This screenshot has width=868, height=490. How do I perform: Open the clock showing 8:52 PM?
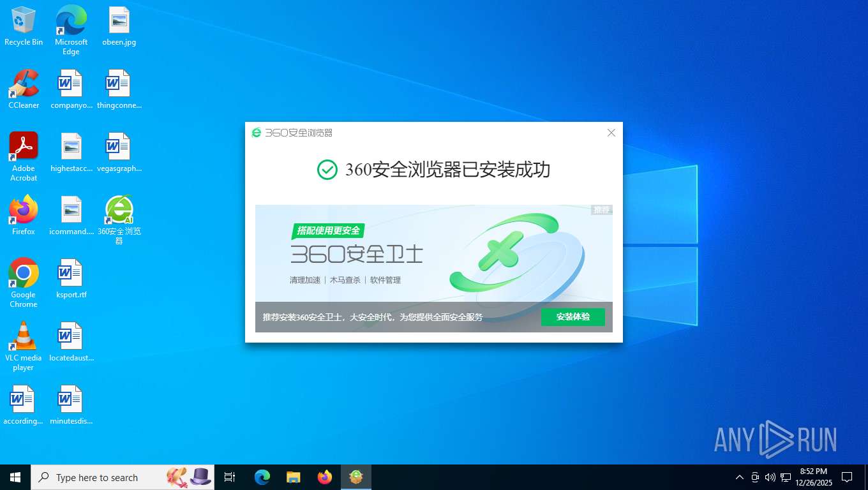click(x=813, y=477)
